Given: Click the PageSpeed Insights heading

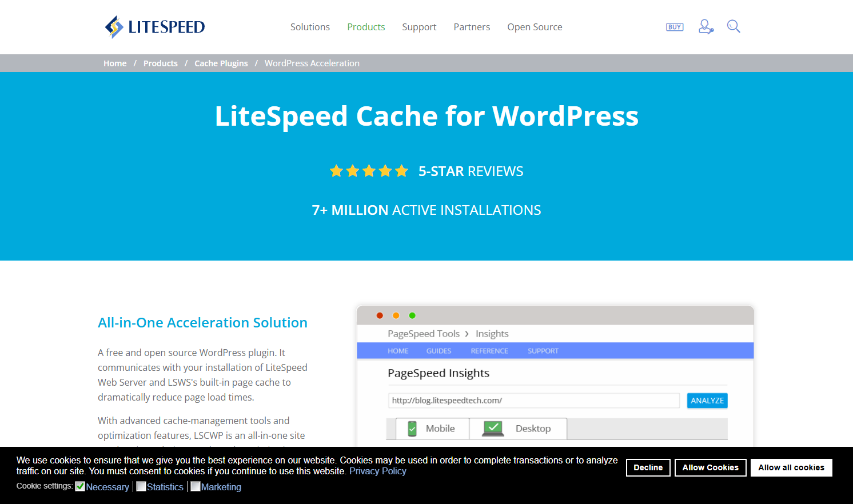Looking at the screenshot, I should [439, 373].
